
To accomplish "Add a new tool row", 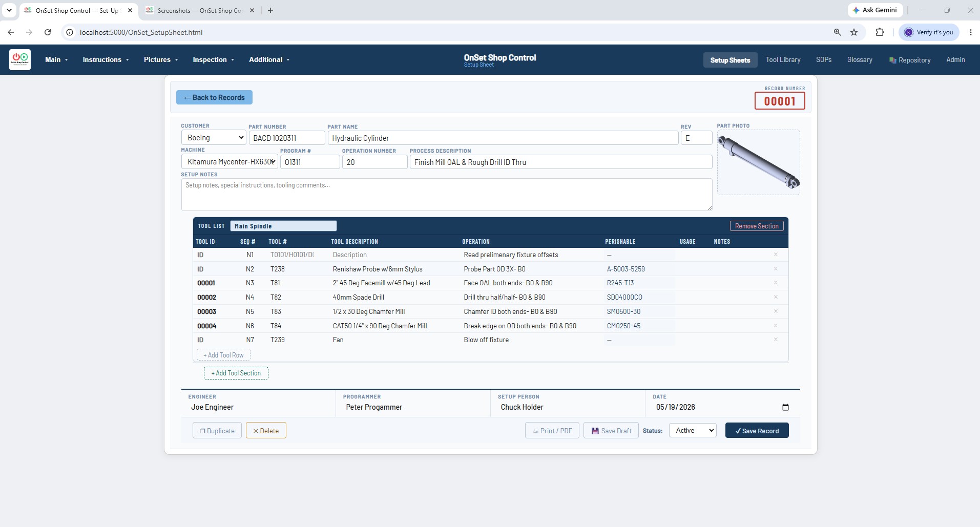I will pyautogui.click(x=223, y=355).
